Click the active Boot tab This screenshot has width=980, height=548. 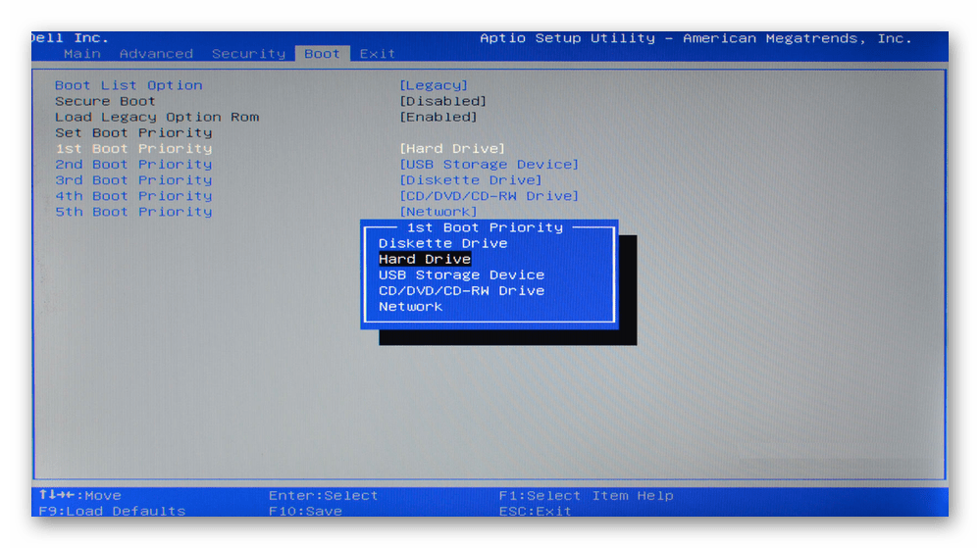point(322,54)
